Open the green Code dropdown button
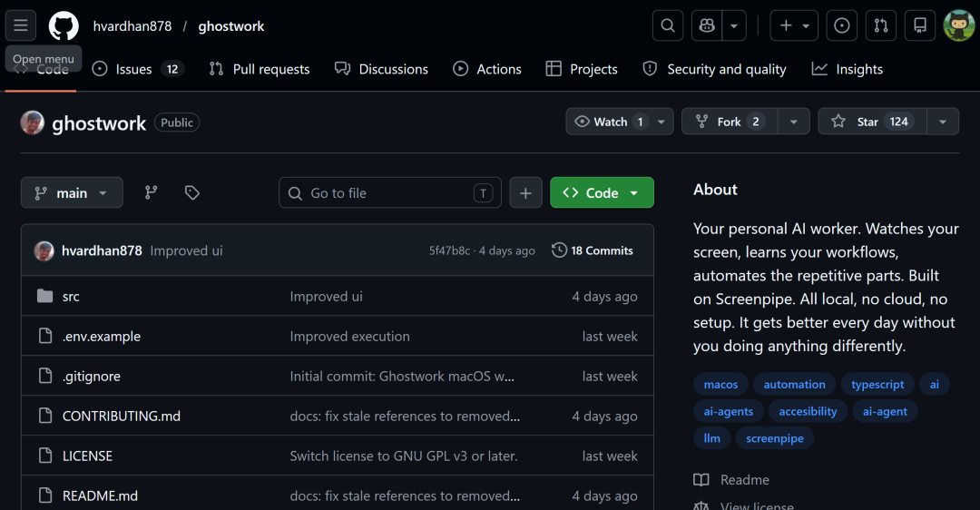The height and width of the screenshot is (510, 980). pyautogui.click(x=602, y=192)
